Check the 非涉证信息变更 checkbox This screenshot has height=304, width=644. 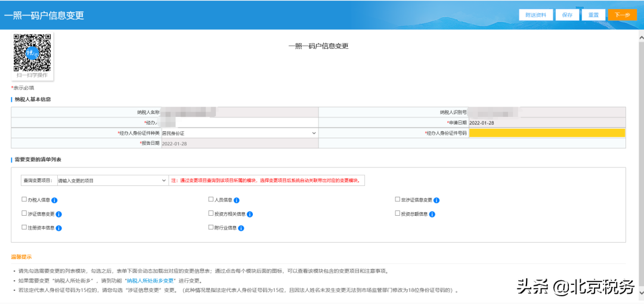pyautogui.click(x=397, y=200)
